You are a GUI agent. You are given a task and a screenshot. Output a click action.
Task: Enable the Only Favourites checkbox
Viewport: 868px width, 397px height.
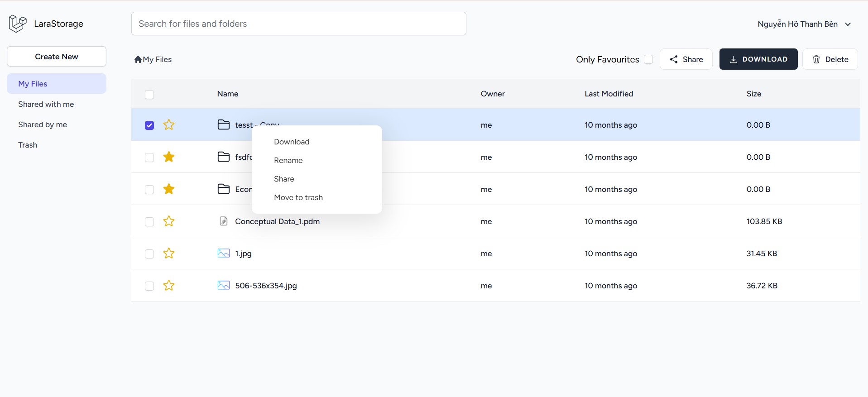click(648, 59)
